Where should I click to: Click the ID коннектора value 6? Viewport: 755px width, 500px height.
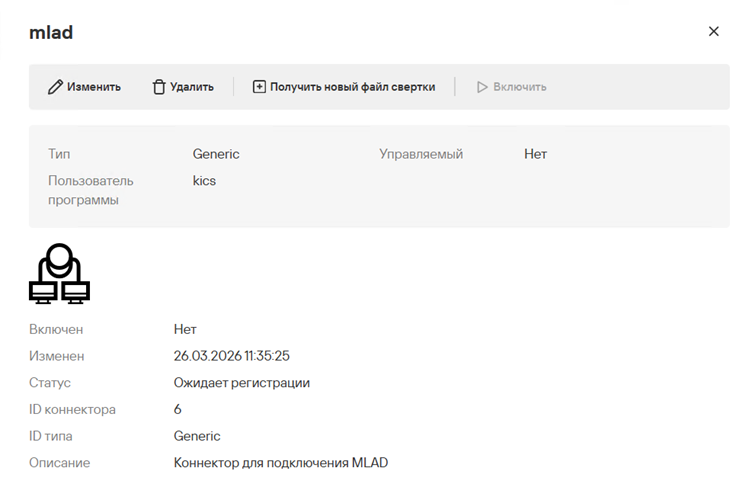(178, 409)
